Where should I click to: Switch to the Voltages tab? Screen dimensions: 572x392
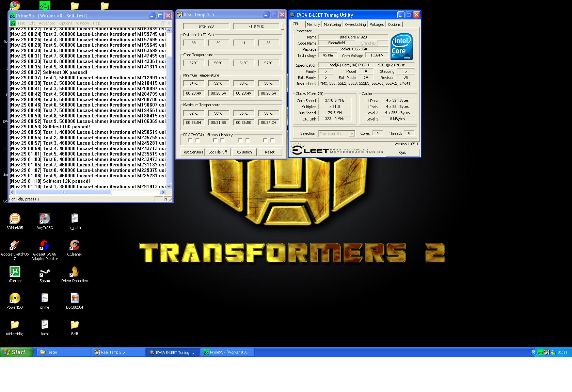point(377,24)
